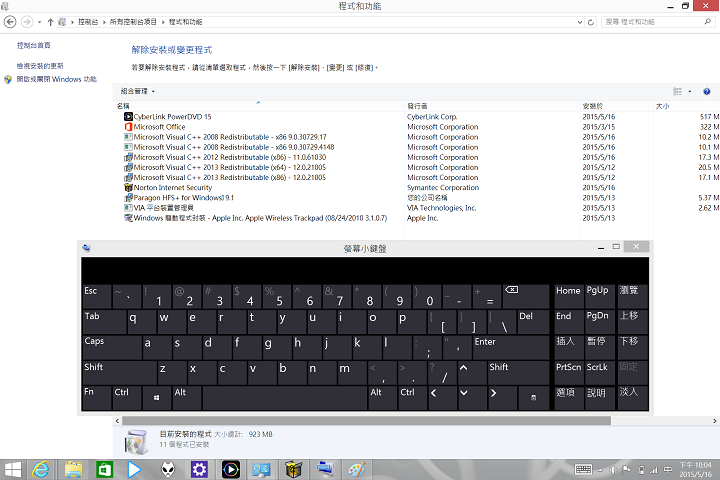The width and height of the screenshot is (720, 480).
Task: Click Apple Wireless Trackpad driver package icon
Action: pos(128,218)
